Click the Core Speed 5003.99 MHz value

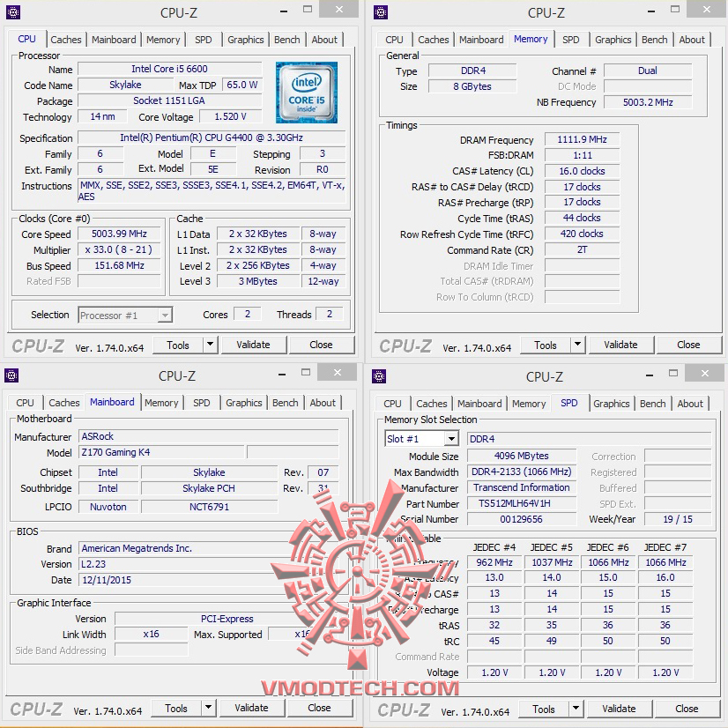coord(119,234)
